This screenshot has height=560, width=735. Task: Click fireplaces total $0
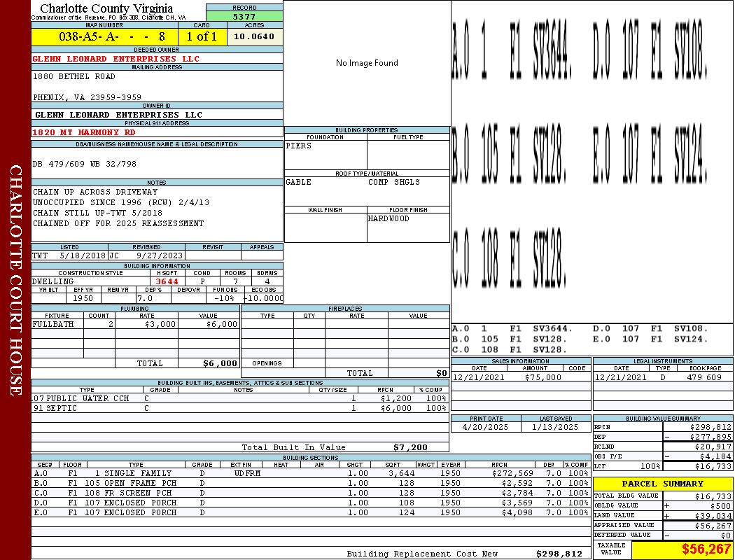point(442,374)
